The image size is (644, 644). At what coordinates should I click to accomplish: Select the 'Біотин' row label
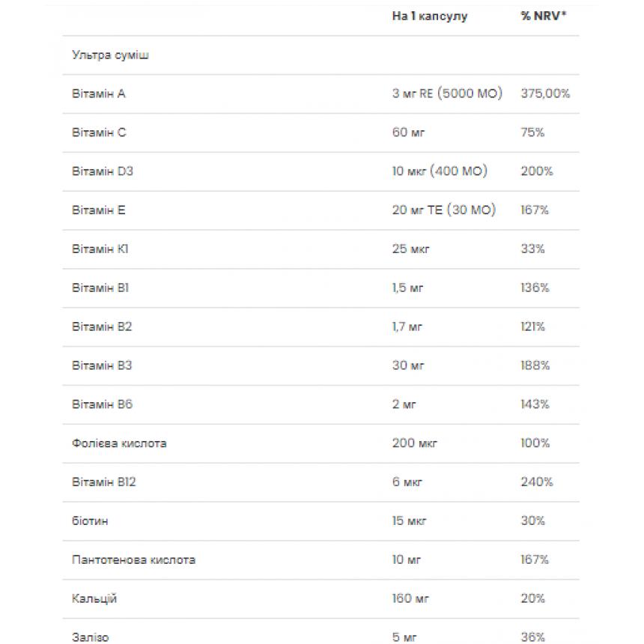pos(90,520)
